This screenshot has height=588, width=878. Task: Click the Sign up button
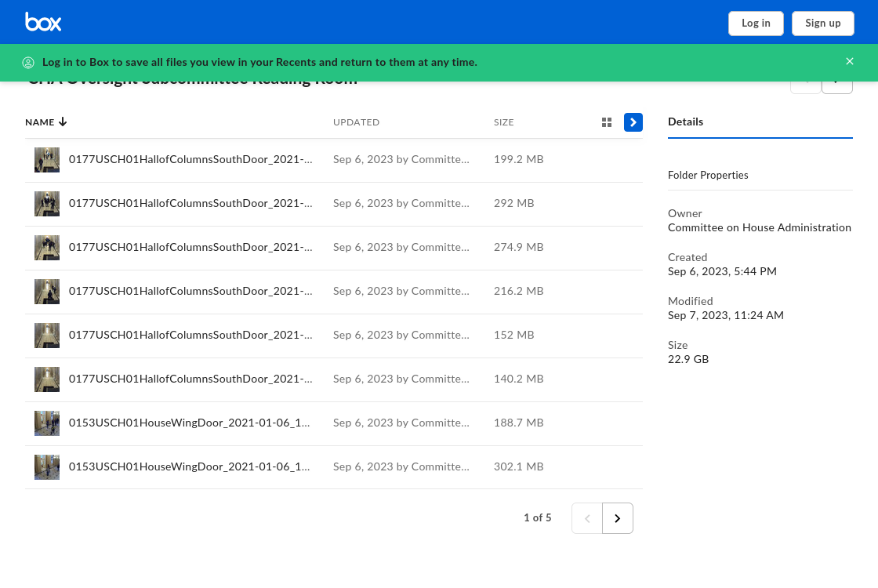823,23
